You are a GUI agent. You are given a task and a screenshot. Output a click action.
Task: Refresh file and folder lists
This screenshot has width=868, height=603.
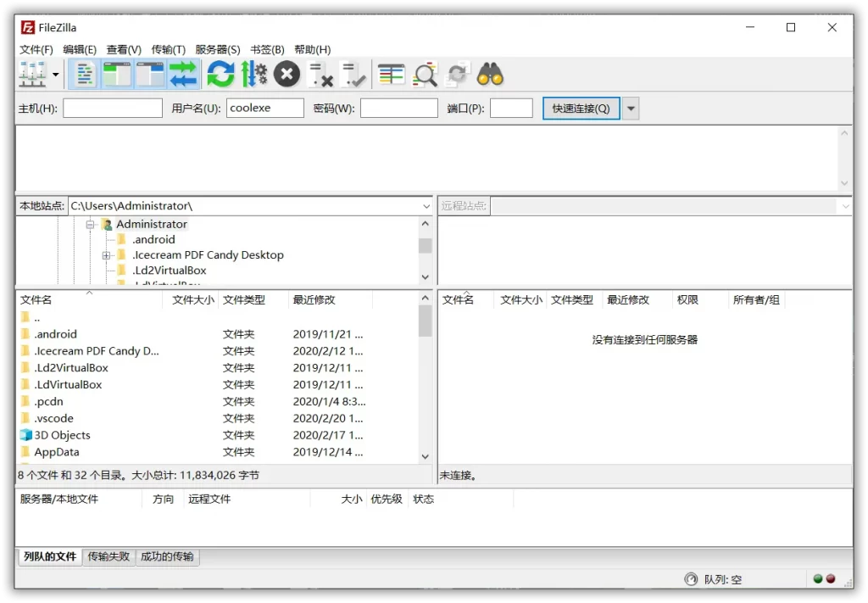220,74
